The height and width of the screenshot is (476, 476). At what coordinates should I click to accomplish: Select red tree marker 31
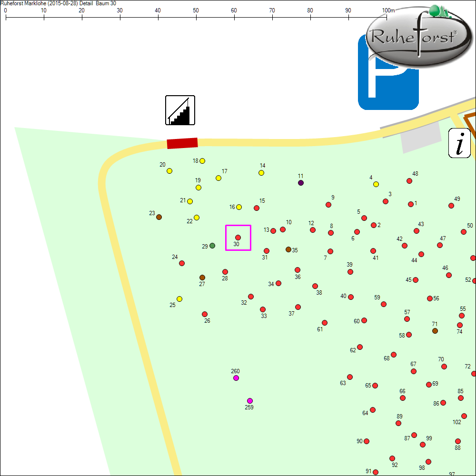pos(267,251)
